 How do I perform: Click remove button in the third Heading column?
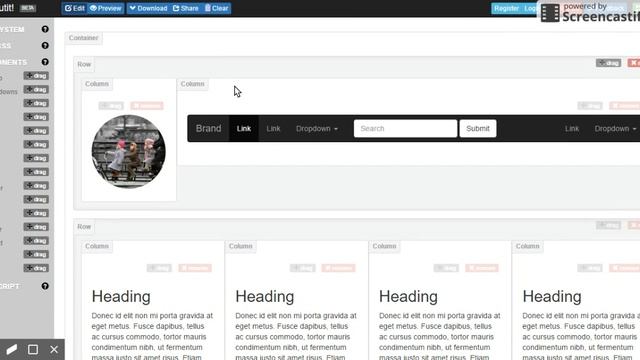point(482,268)
